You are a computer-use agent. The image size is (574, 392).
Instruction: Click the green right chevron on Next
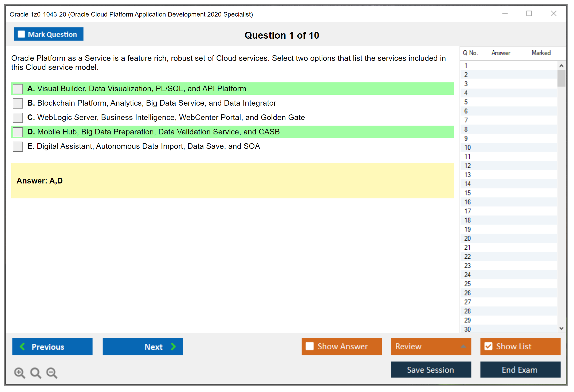[173, 346]
